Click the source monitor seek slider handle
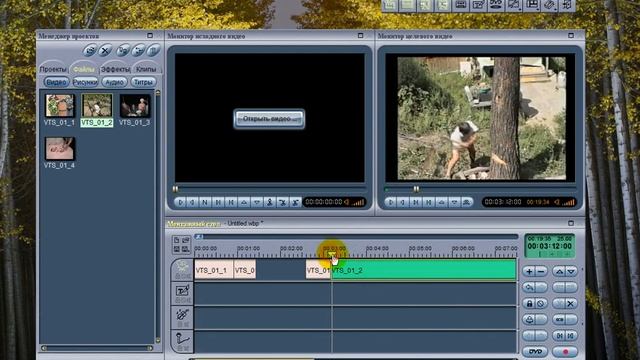Image resolution: width=640 pixels, height=360 pixels. pyautogui.click(x=175, y=189)
